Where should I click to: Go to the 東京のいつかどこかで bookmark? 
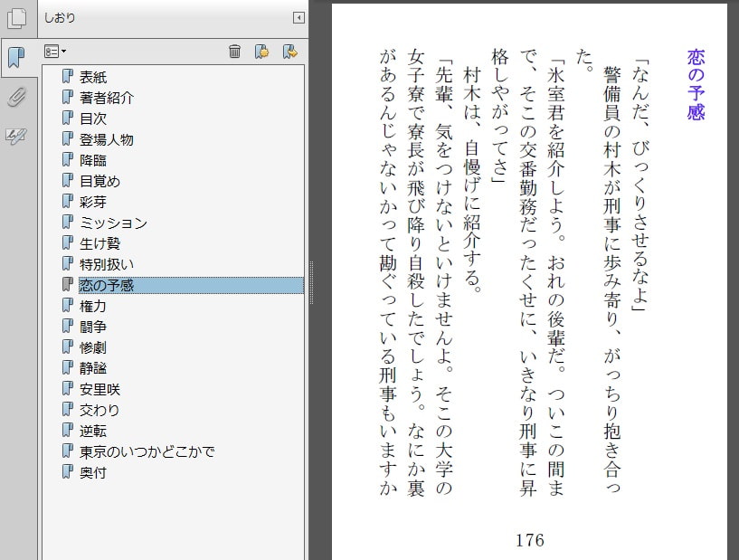point(147,451)
